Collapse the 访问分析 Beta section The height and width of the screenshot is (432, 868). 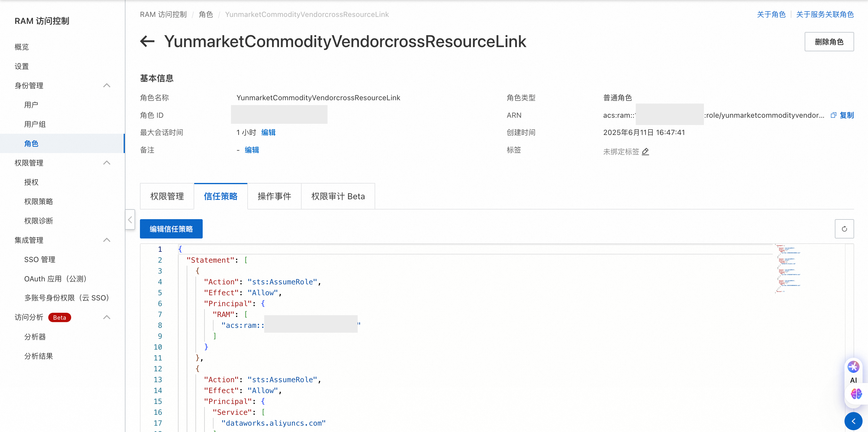point(107,317)
